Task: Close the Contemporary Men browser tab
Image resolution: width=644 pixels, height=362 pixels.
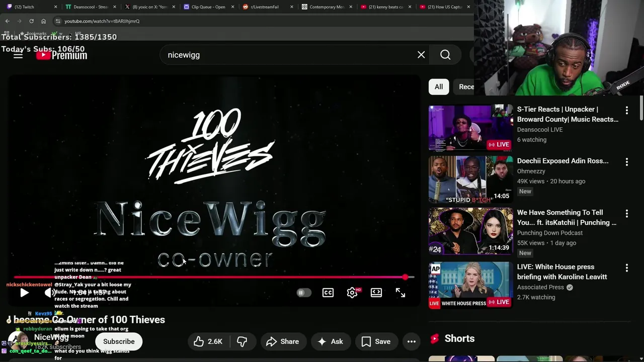Action: click(x=350, y=7)
